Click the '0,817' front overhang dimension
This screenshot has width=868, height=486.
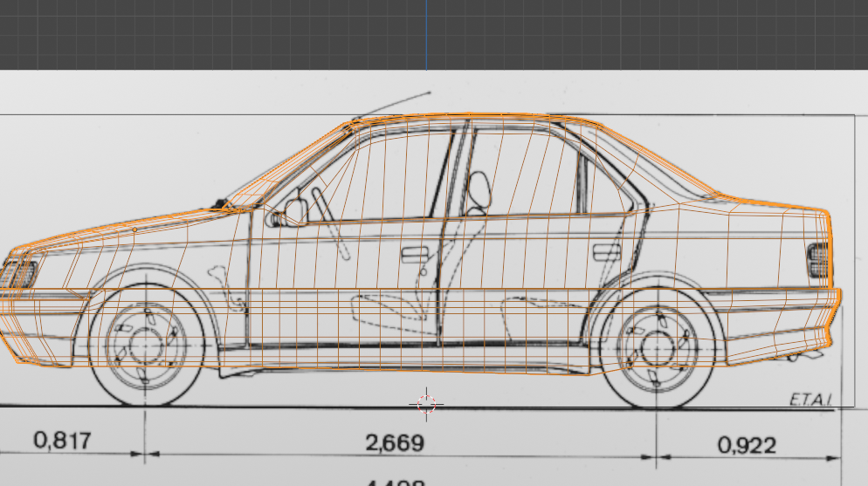(62, 441)
